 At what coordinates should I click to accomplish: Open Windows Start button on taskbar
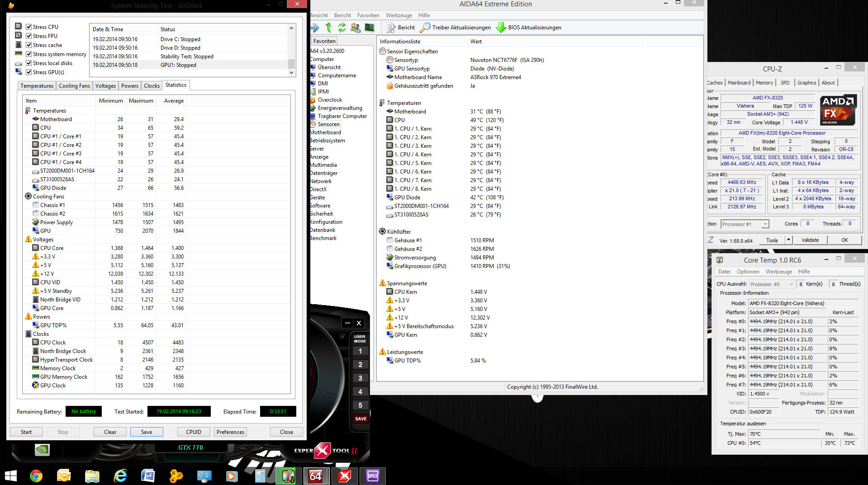coord(10,476)
